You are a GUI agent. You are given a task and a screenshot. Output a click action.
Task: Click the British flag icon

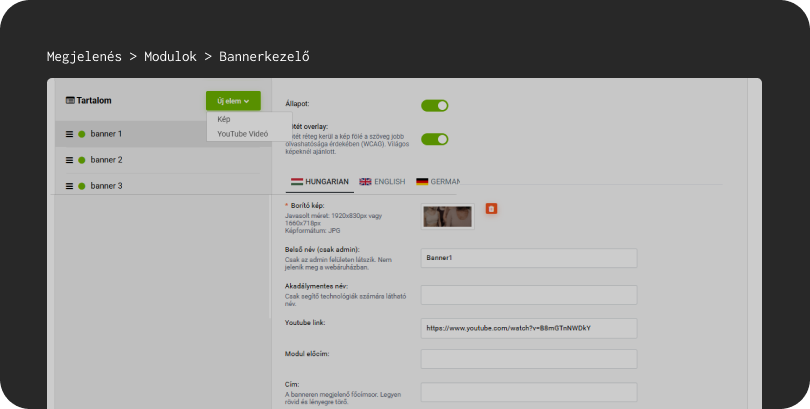tap(365, 182)
